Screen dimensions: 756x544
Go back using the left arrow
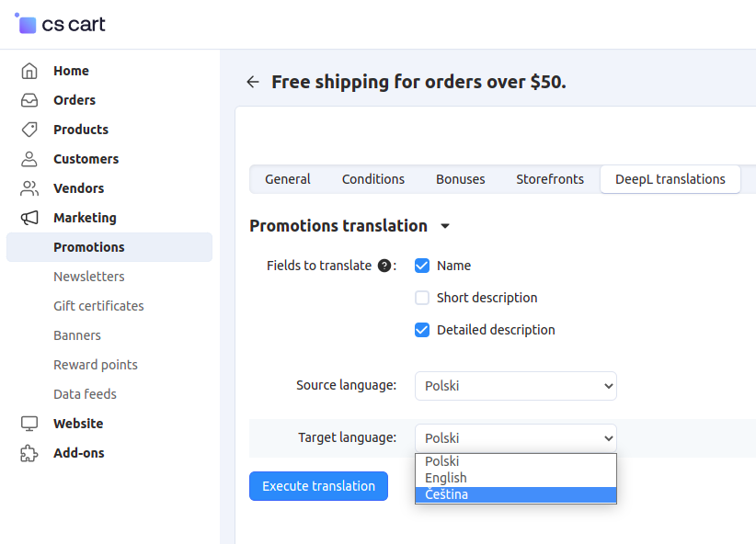tap(253, 82)
